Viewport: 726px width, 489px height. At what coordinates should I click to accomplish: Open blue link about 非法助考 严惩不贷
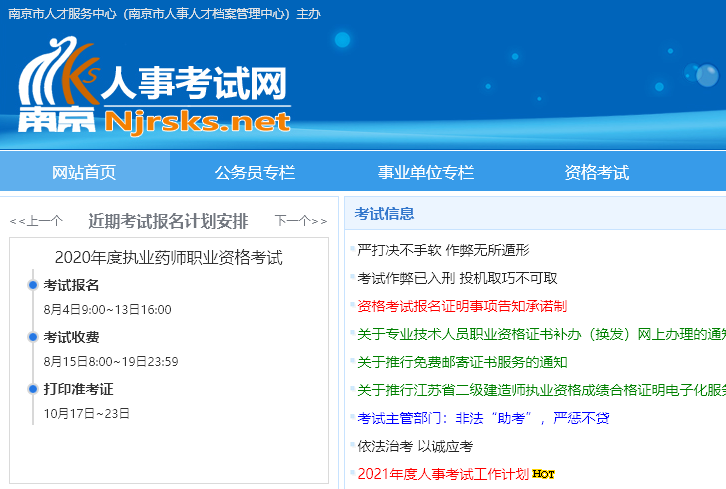click(x=483, y=418)
